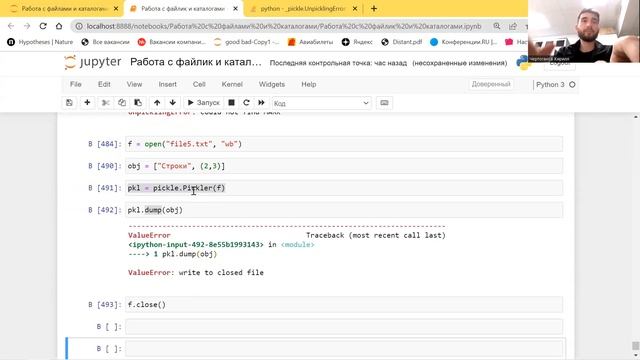The height and width of the screenshot is (360, 640).
Task: Open the Kernel menu
Action: (x=232, y=84)
